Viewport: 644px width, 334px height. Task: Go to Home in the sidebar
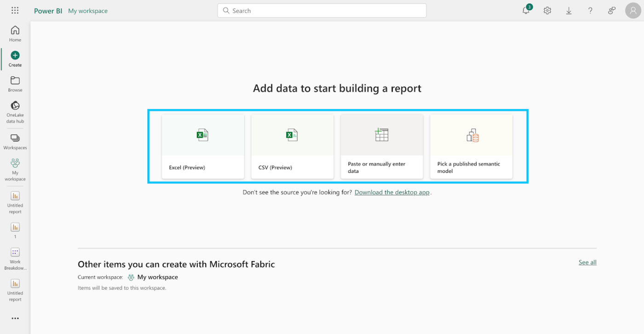point(15,34)
